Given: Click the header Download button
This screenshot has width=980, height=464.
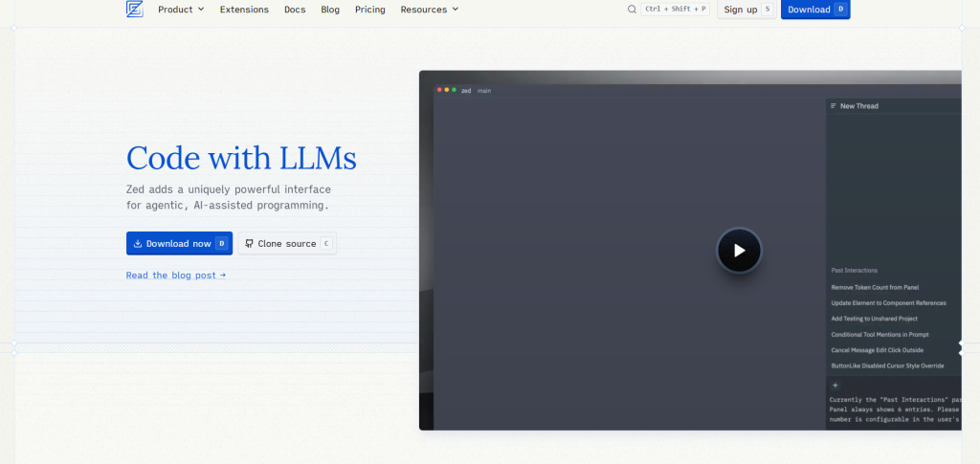Looking at the screenshot, I should (814, 10).
